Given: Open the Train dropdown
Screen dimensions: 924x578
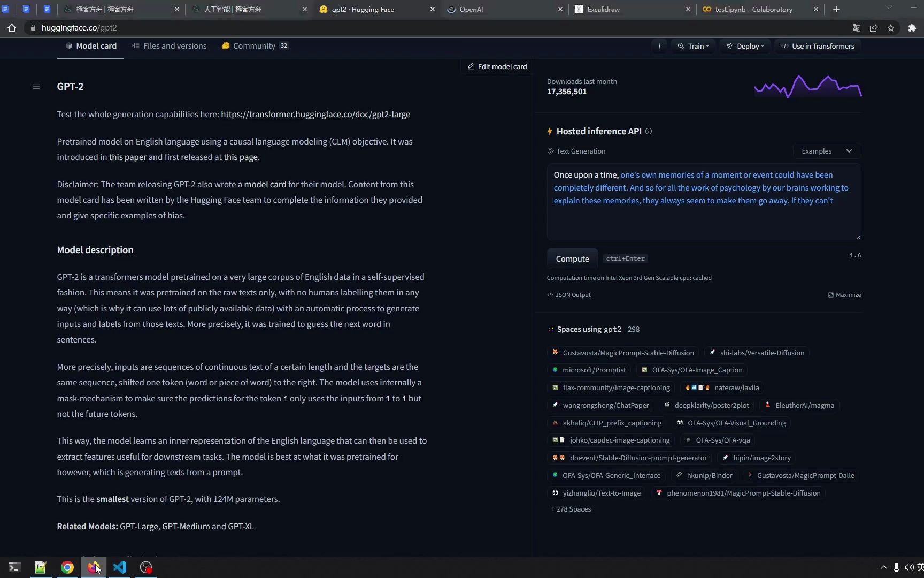Looking at the screenshot, I should click(x=694, y=46).
